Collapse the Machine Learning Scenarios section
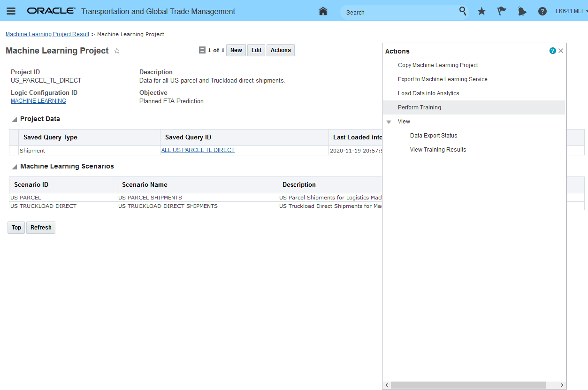588x390 pixels. [15, 167]
